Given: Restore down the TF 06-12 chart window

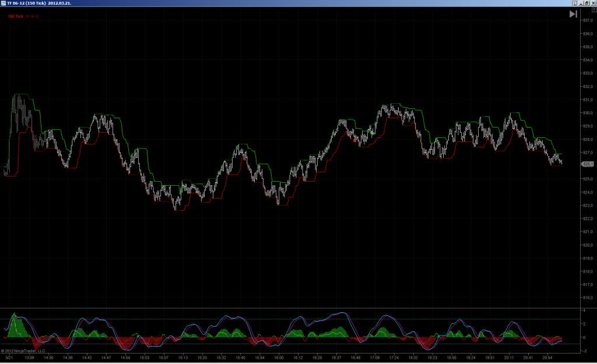Looking at the screenshot, I should (587, 3).
